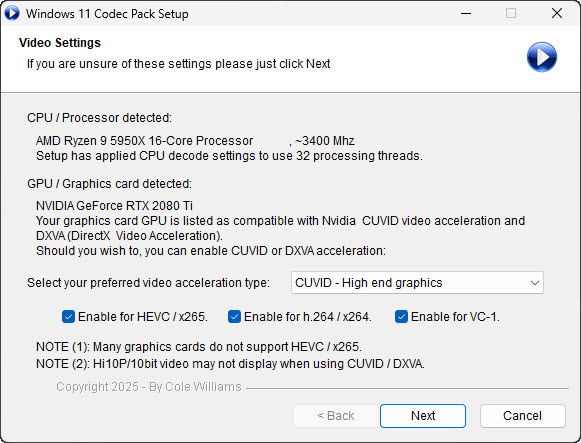Click the GPU / Graphics card detected label
Screen dimensions: 581x443
[x=109, y=184]
